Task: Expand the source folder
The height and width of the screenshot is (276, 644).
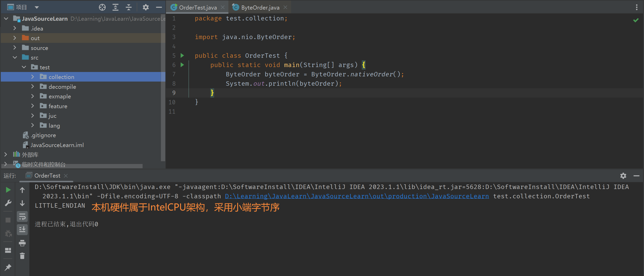Action: click(15, 48)
